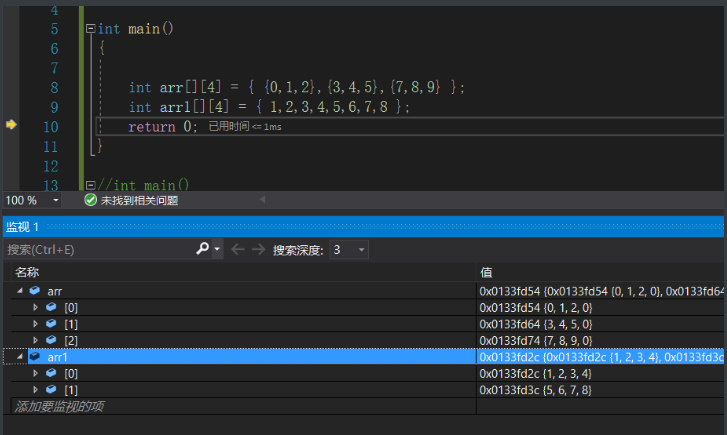Image resolution: width=727 pixels, height=435 pixels.
Task: Collapse the arr1 variable tree node
Action: 19,357
